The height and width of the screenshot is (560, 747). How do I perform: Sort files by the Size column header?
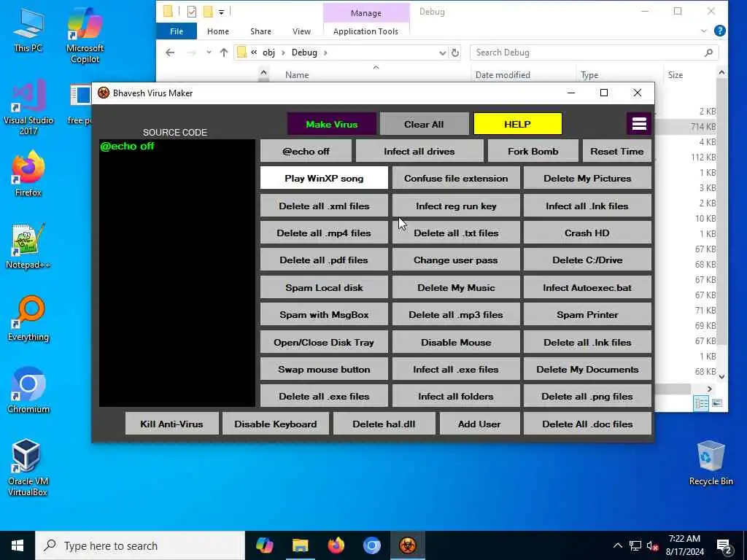coord(675,75)
